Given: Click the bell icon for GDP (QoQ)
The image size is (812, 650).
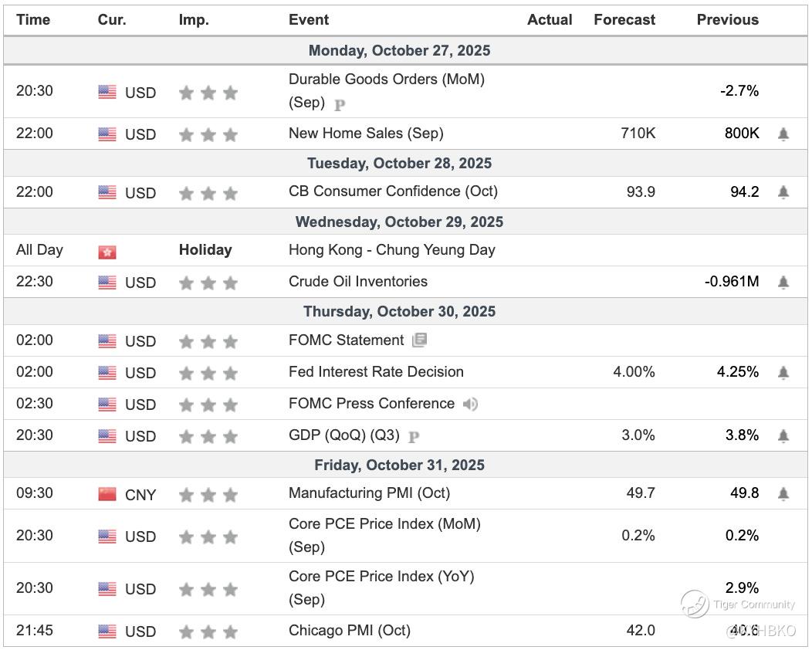Looking at the screenshot, I should pos(783,436).
